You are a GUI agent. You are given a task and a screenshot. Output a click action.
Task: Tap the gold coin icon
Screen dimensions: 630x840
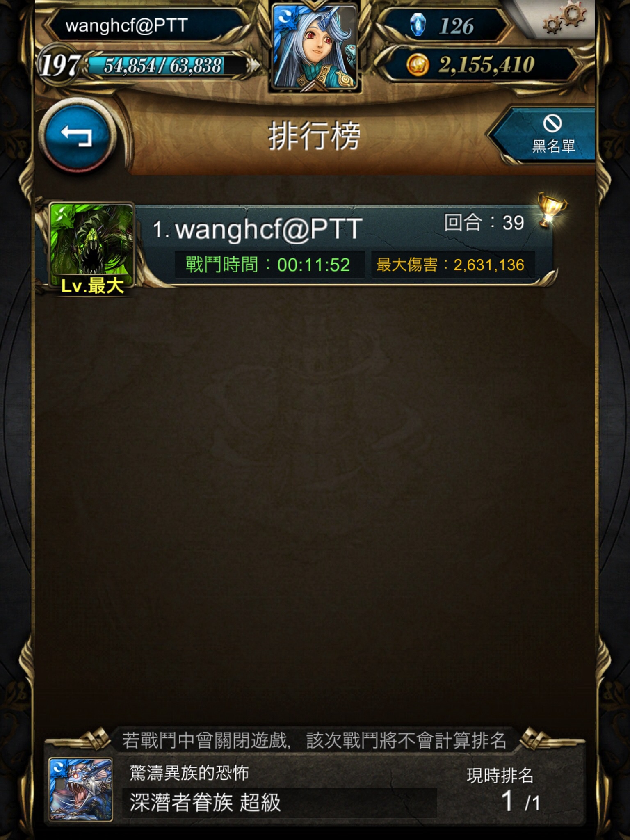[x=418, y=65]
